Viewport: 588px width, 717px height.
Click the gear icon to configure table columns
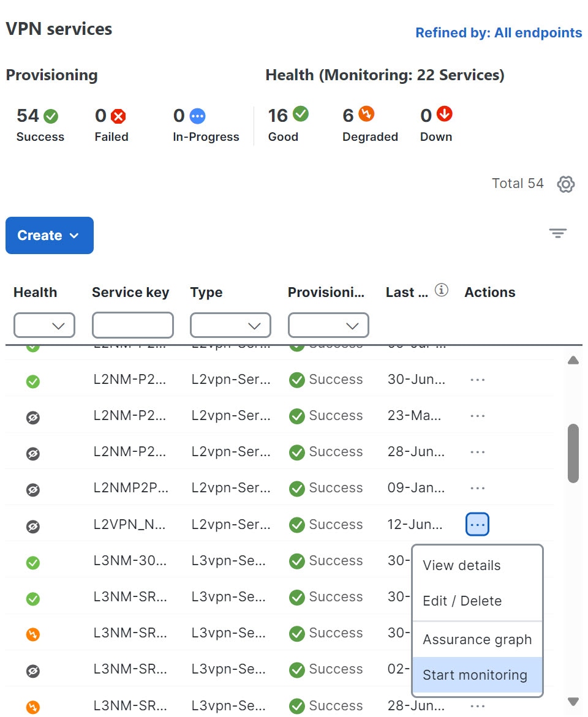(x=566, y=184)
